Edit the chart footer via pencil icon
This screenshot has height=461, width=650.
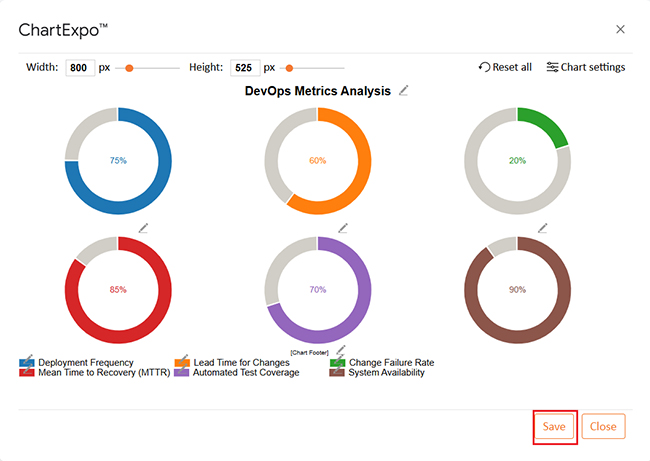tap(341, 351)
